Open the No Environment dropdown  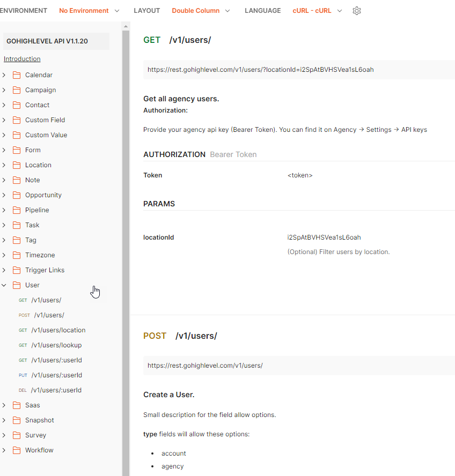(89, 11)
